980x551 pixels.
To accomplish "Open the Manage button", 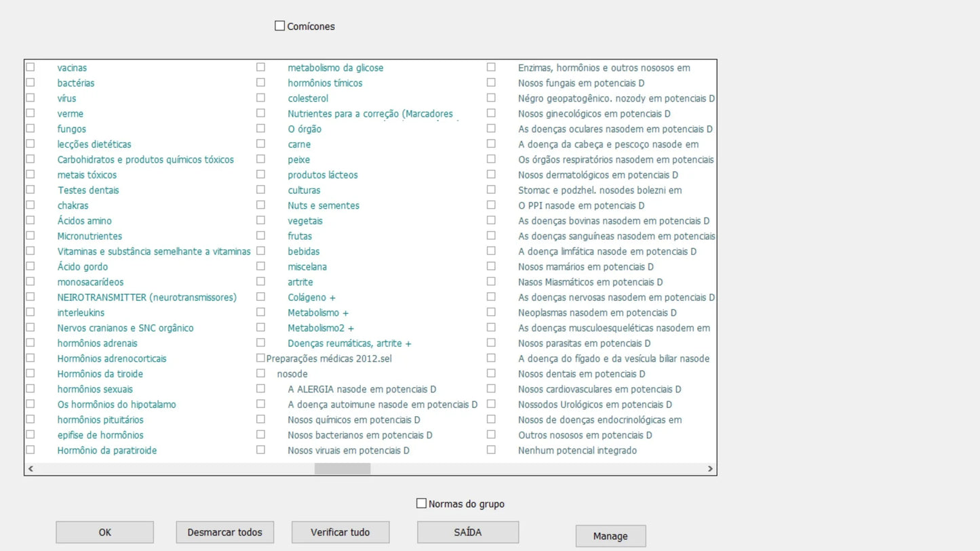I will point(610,536).
